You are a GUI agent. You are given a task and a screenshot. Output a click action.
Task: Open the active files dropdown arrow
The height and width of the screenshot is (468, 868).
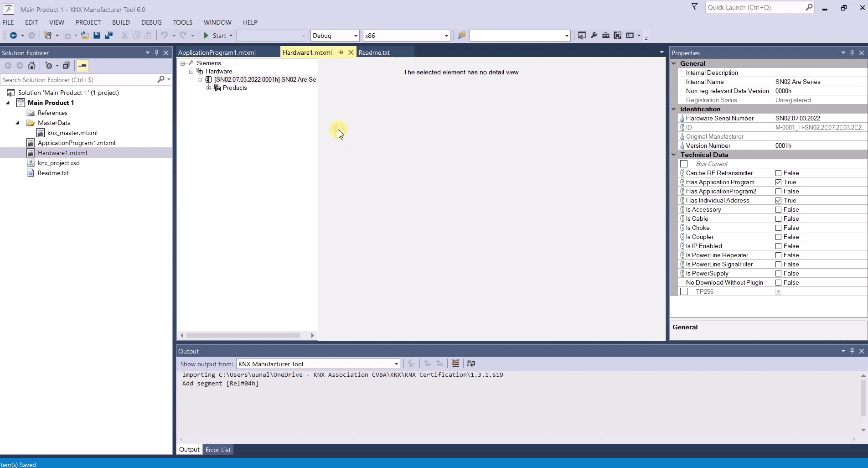pos(661,52)
